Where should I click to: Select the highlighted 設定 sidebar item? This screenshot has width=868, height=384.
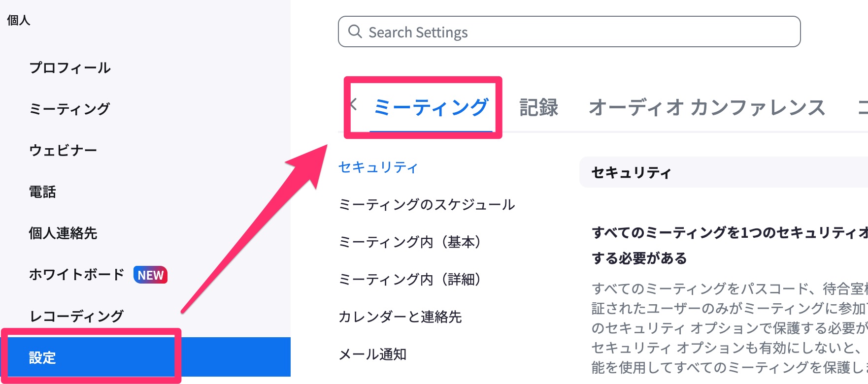tap(145, 357)
